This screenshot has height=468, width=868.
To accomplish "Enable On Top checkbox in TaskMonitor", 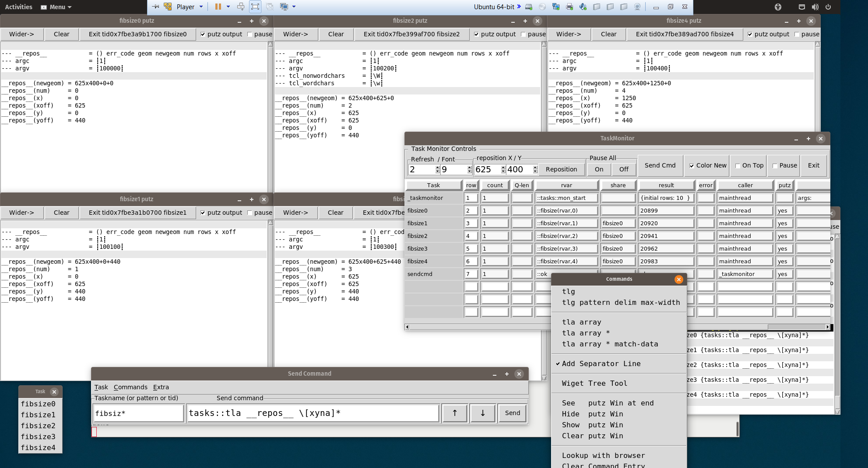I will click(x=738, y=166).
